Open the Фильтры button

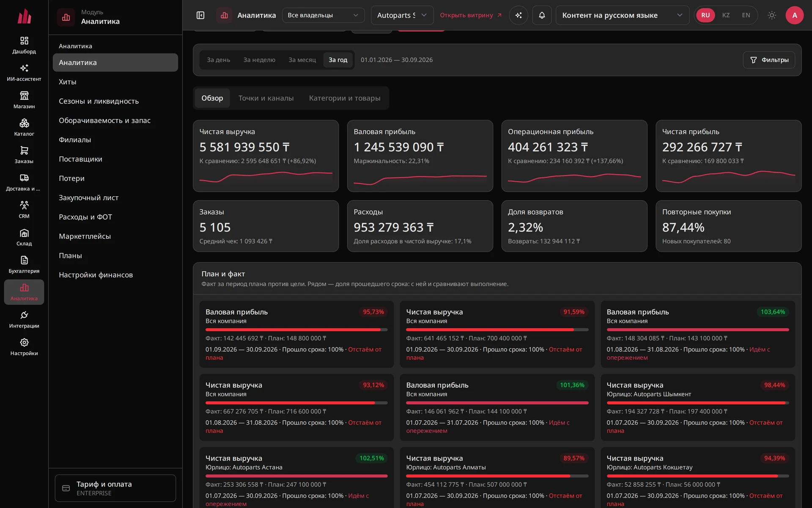point(769,60)
